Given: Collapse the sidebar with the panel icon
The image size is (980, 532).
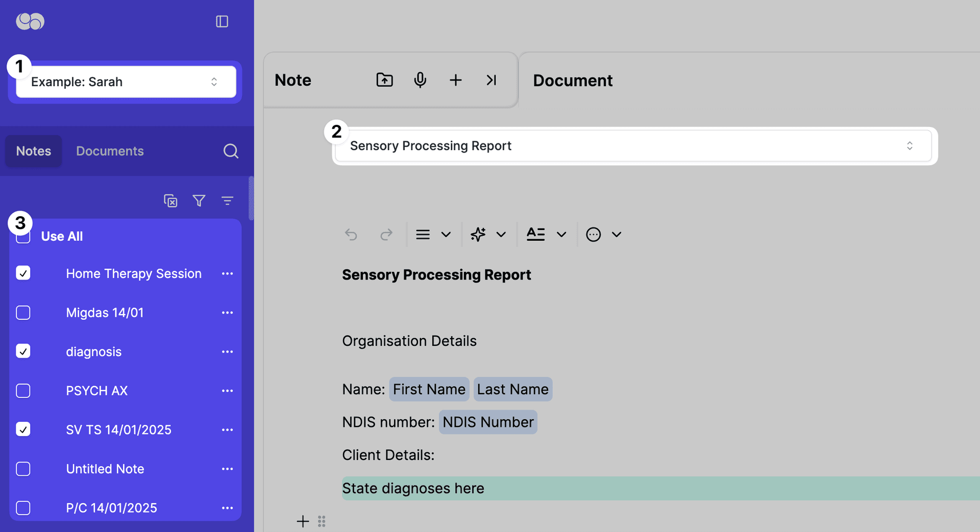Looking at the screenshot, I should click(222, 21).
